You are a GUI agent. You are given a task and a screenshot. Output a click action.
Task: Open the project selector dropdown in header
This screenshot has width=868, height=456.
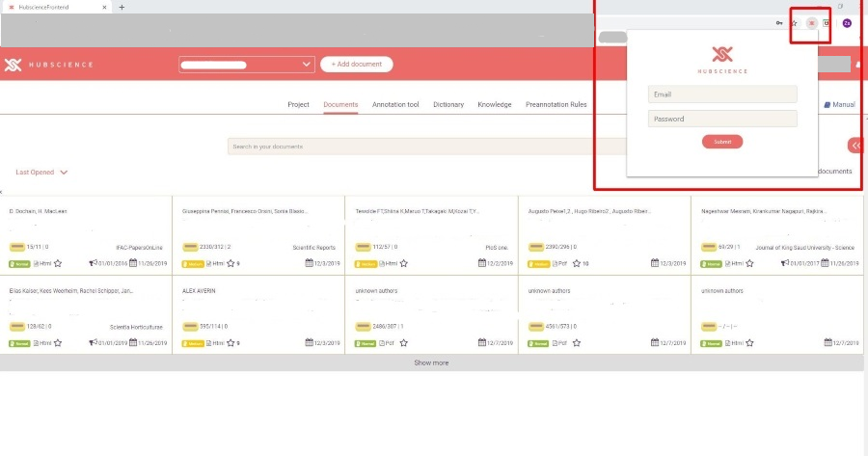click(x=247, y=65)
